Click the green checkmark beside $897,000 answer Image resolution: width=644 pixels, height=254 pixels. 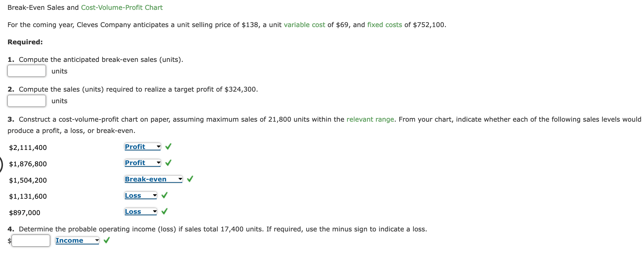click(x=164, y=211)
